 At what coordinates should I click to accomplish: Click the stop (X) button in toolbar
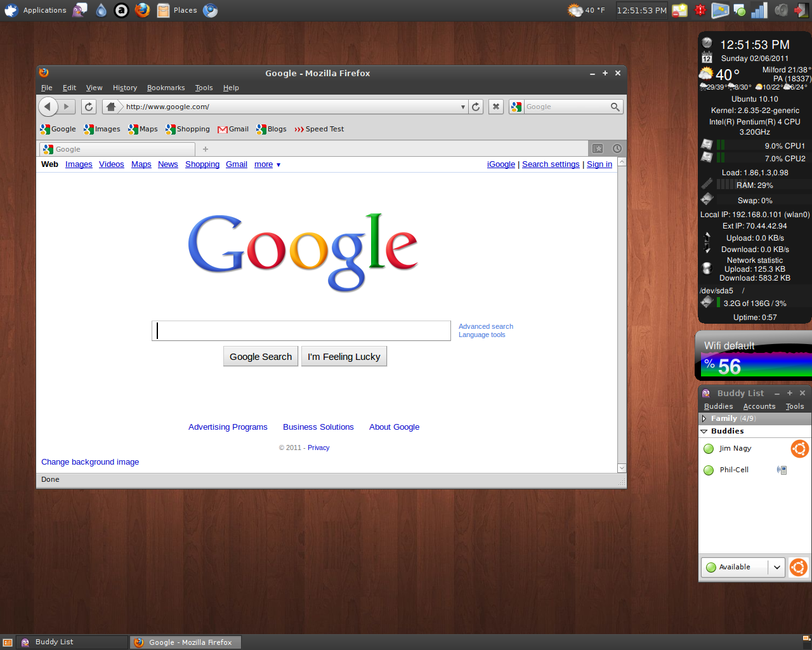coord(496,107)
